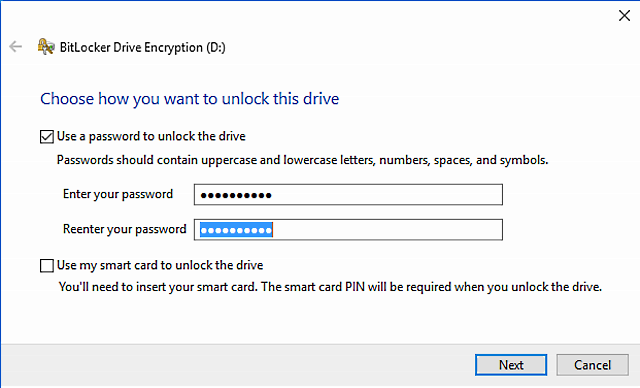Viewport: 640px width, 388px height.
Task: Cancel the BitLocker setup
Action: 592,365
